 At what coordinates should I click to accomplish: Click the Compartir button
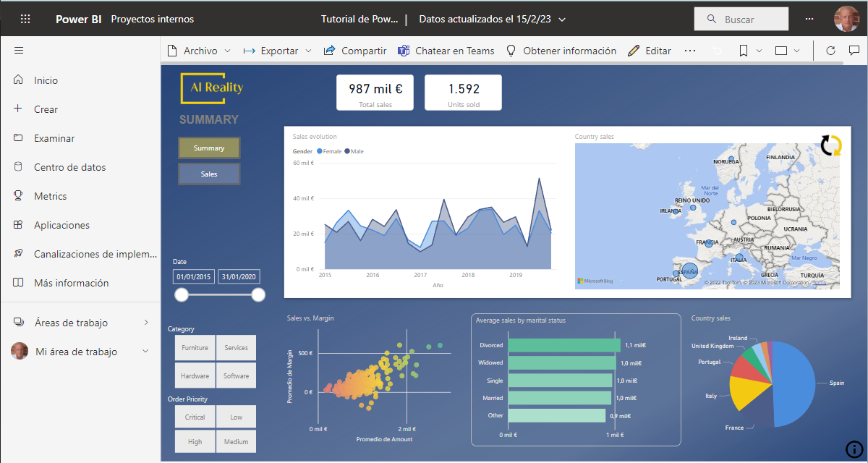click(355, 51)
